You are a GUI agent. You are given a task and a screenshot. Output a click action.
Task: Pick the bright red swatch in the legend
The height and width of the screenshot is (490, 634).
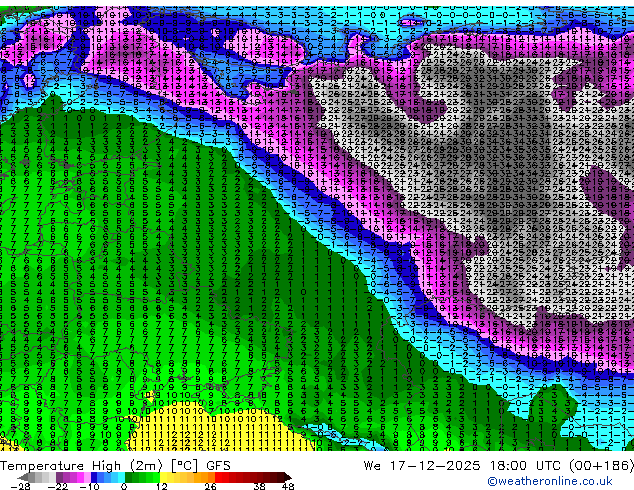(218, 477)
